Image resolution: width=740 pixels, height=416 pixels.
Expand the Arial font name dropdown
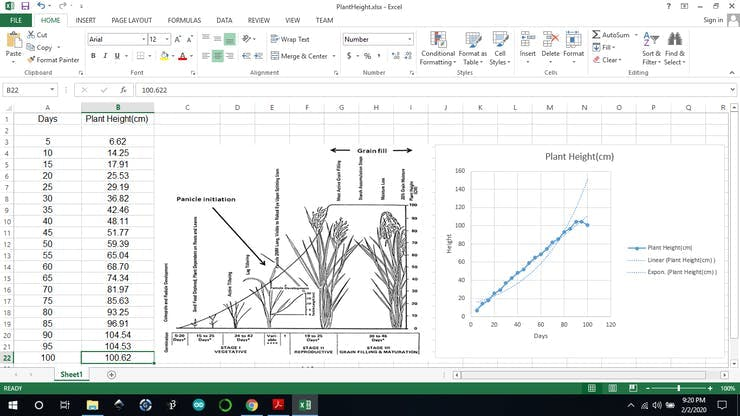click(140, 39)
